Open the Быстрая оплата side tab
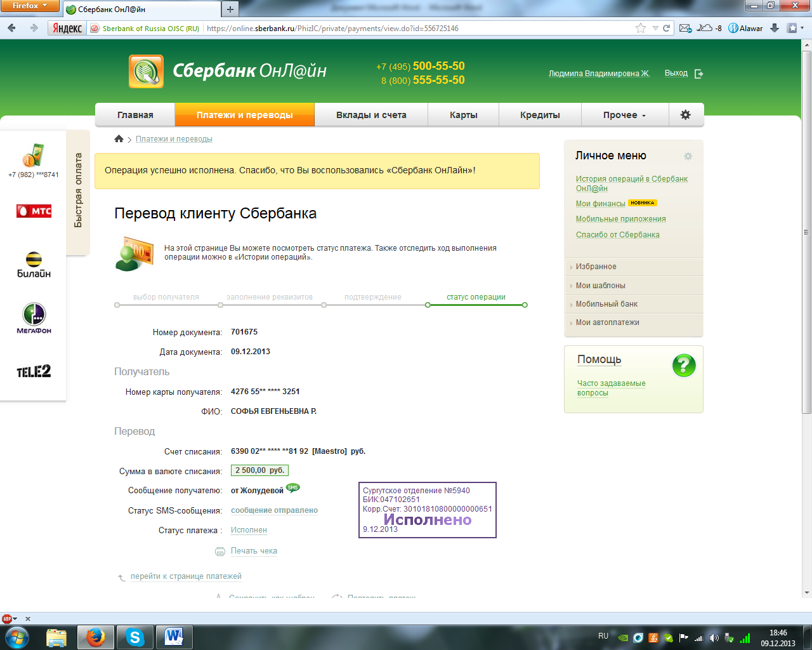The width and height of the screenshot is (812, 650). pos(78,191)
